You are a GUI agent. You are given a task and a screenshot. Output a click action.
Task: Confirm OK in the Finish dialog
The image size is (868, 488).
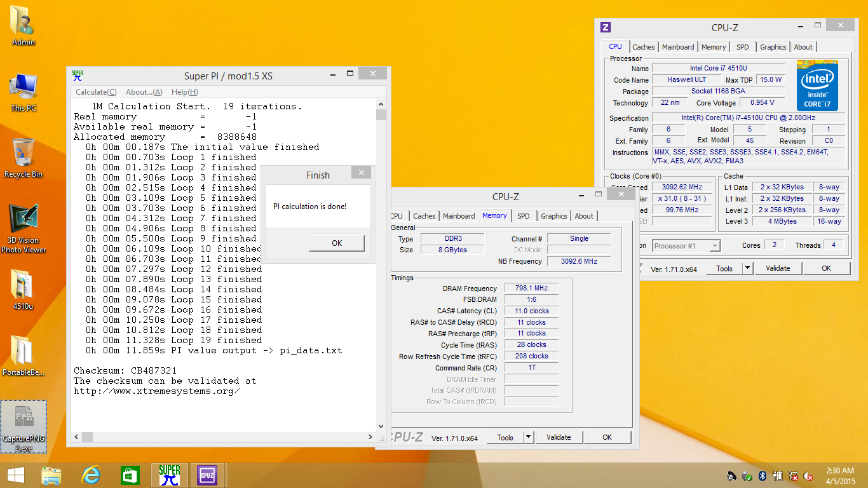pyautogui.click(x=337, y=243)
